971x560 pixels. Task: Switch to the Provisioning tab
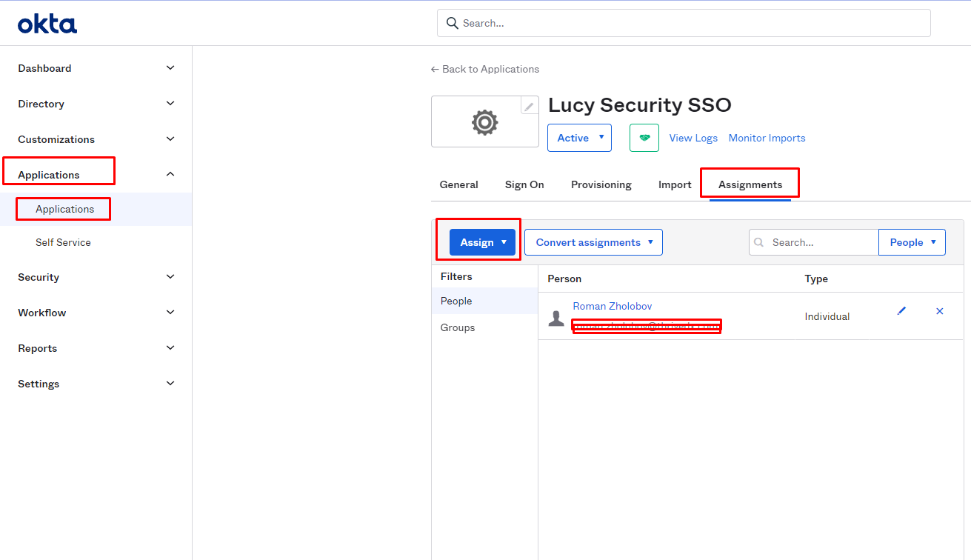pyautogui.click(x=601, y=184)
